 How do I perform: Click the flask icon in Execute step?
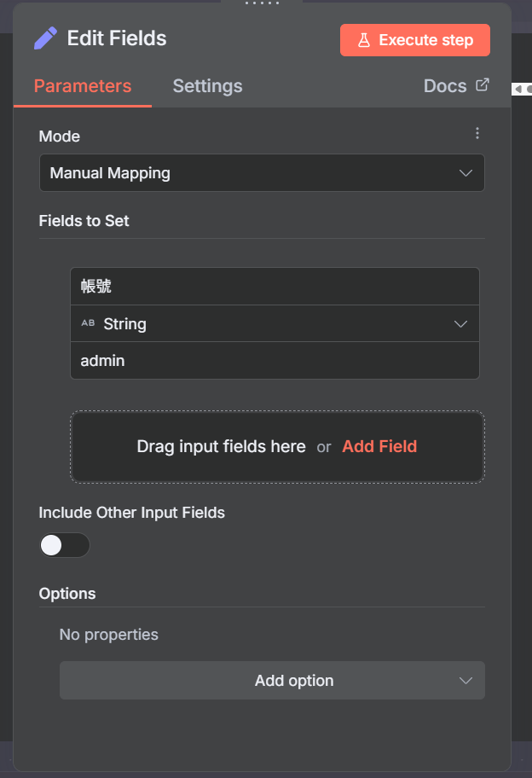pos(363,40)
